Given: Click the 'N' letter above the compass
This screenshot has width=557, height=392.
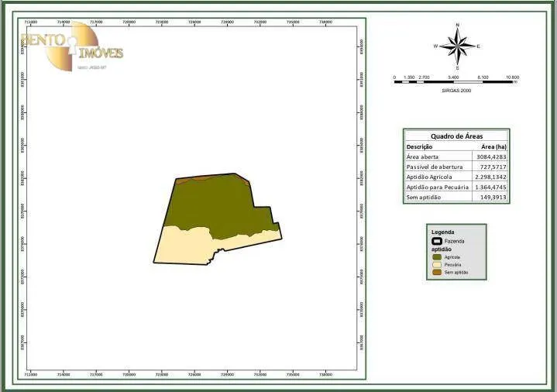Looking at the screenshot, I should [x=458, y=25].
